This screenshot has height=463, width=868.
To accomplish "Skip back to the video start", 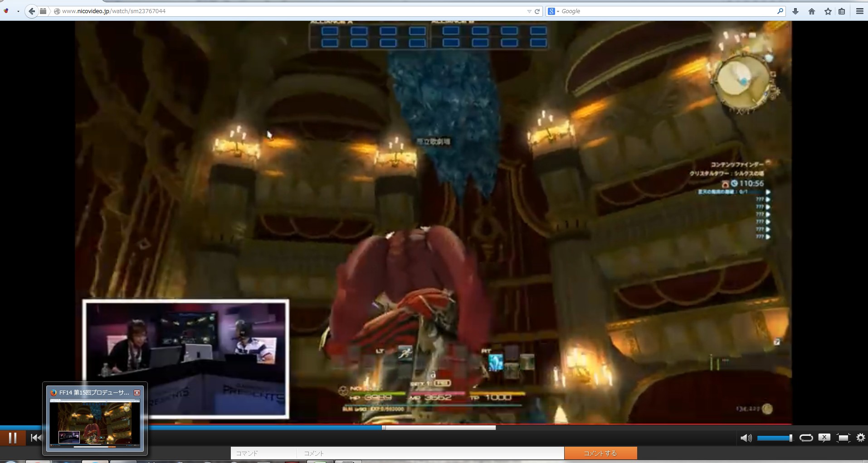I will (x=36, y=438).
